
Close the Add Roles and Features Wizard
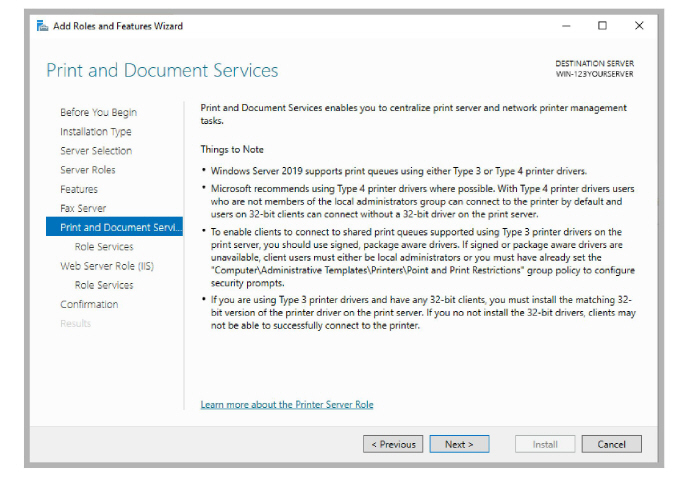tap(639, 26)
